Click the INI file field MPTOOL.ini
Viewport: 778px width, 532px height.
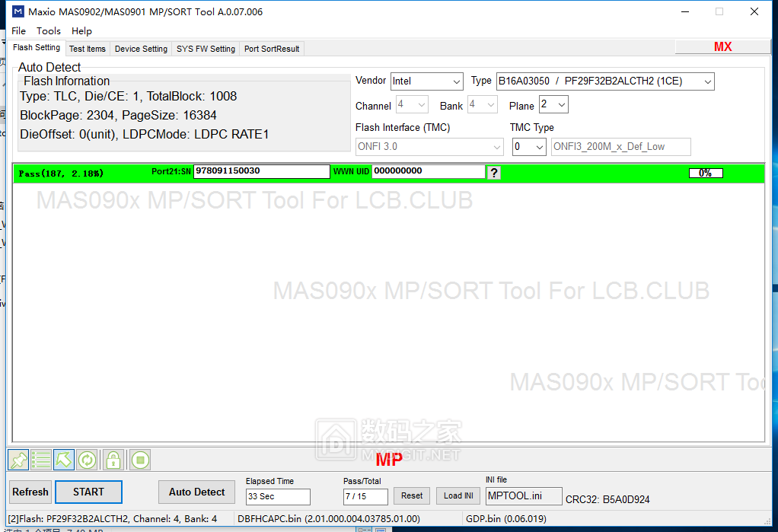[x=524, y=496]
